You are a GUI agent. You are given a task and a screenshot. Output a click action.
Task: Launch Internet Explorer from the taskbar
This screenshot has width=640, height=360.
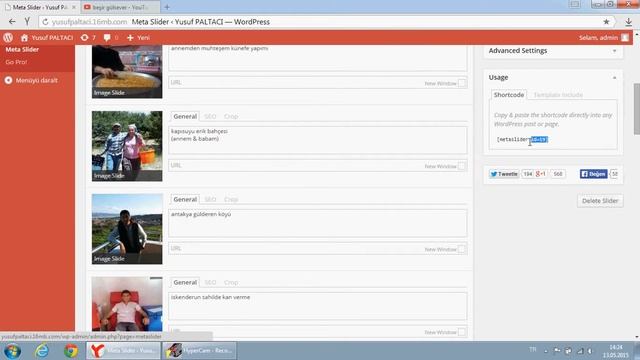[42, 351]
